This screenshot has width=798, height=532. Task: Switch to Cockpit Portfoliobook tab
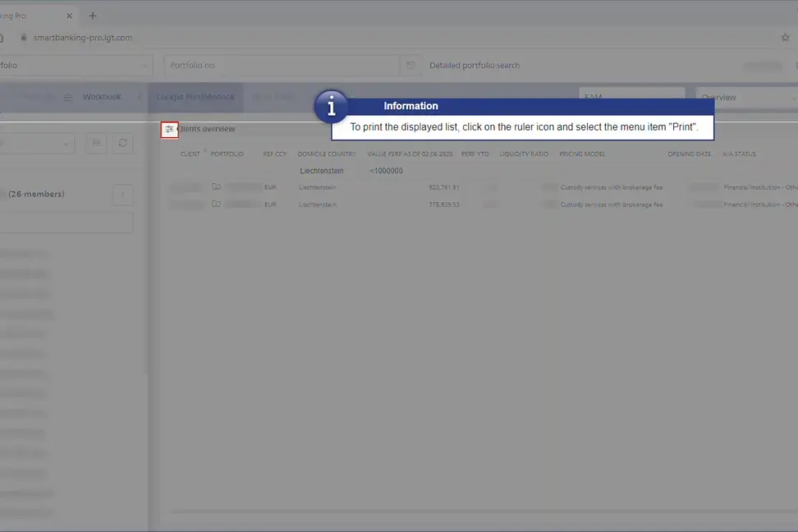[195, 97]
